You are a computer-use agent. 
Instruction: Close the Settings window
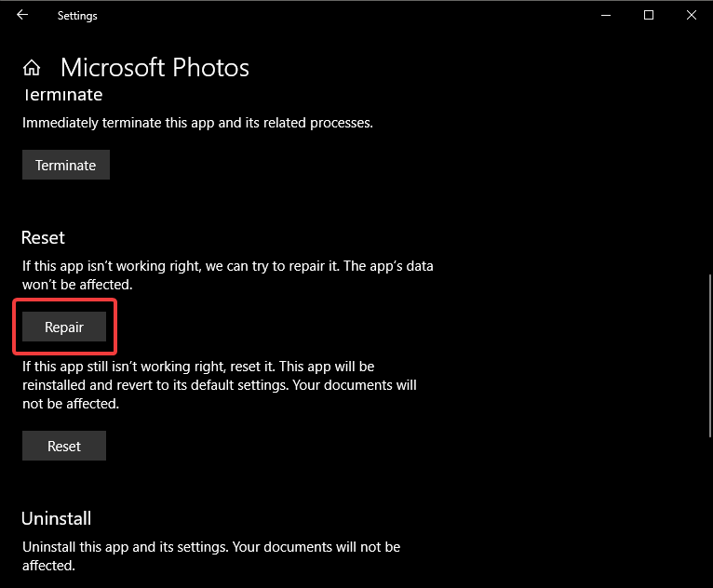[x=691, y=15]
